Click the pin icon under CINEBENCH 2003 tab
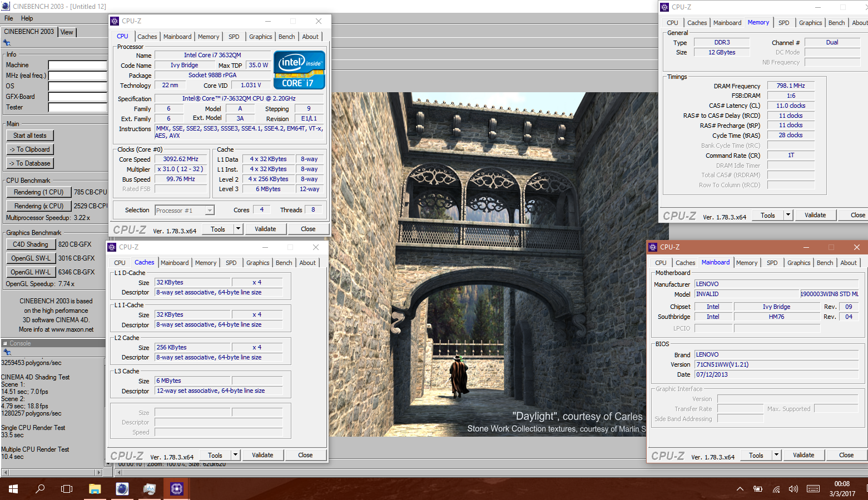The width and height of the screenshot is (868, 500). pyautogui.click(x=7, y=43)
